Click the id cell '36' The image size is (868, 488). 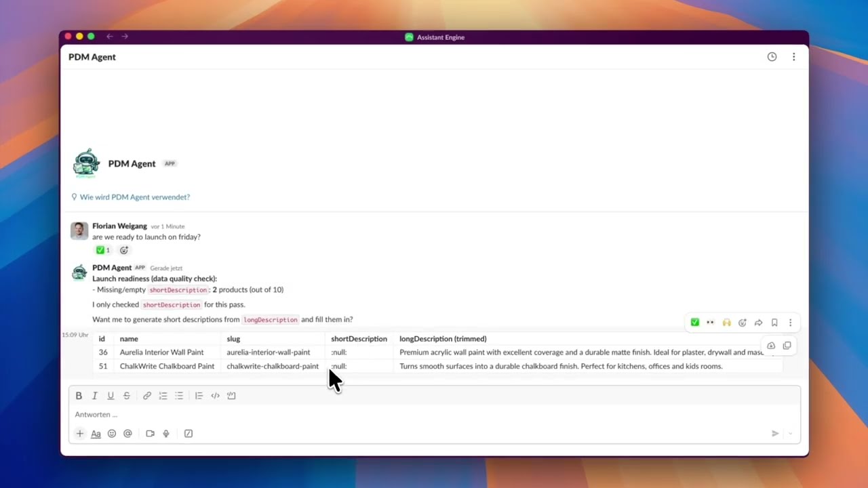pos(103,352)
